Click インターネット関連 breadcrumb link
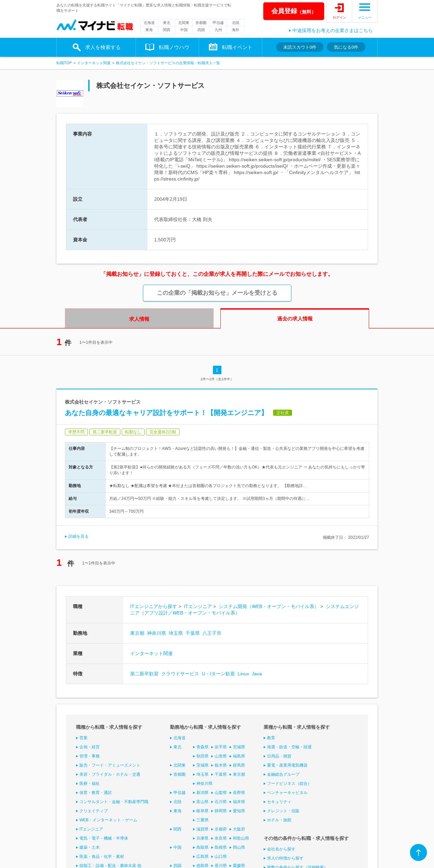 (x=94, y=63)
